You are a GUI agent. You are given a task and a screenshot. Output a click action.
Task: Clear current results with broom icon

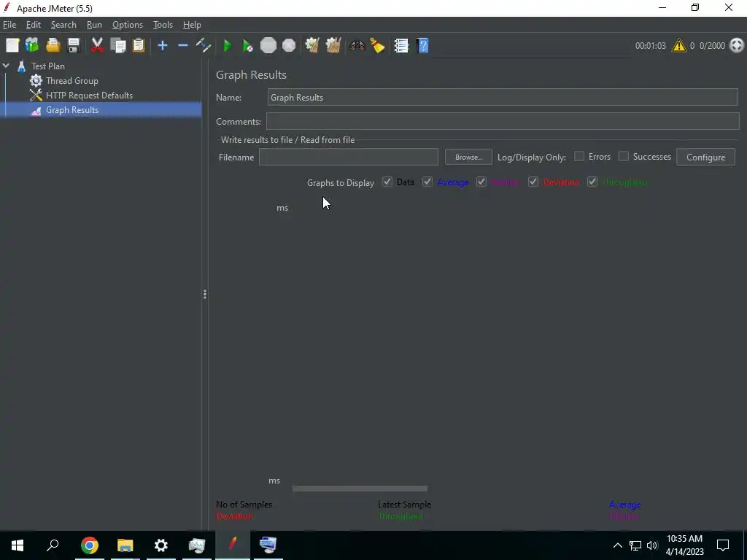coord(312,46)
